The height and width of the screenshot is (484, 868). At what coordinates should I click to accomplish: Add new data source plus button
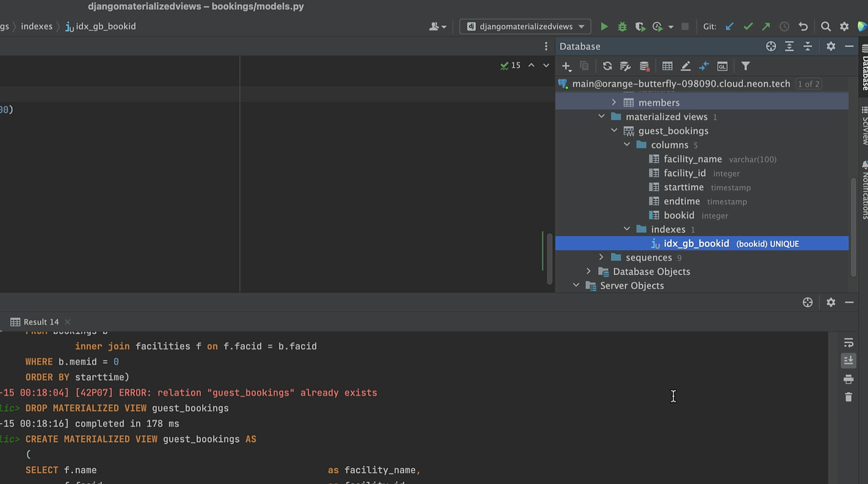[566, 66]
